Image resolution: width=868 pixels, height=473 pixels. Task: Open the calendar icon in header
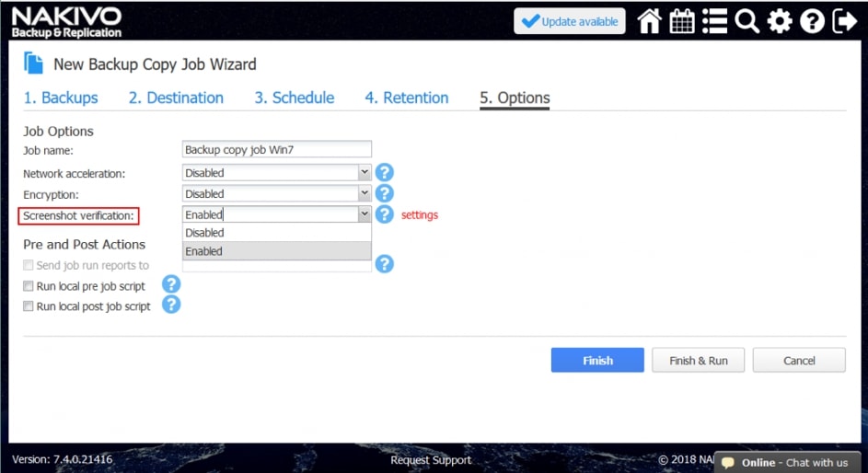(682, 21)
